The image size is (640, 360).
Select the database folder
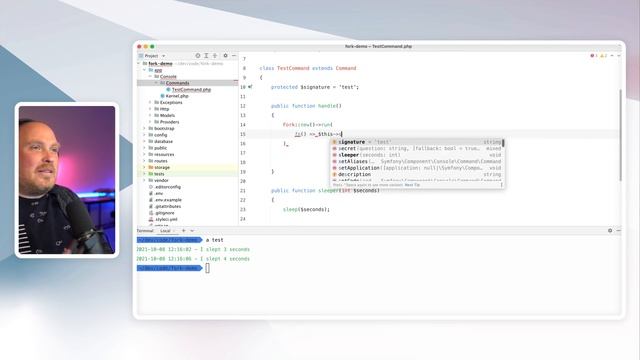(x=163, y=141)
